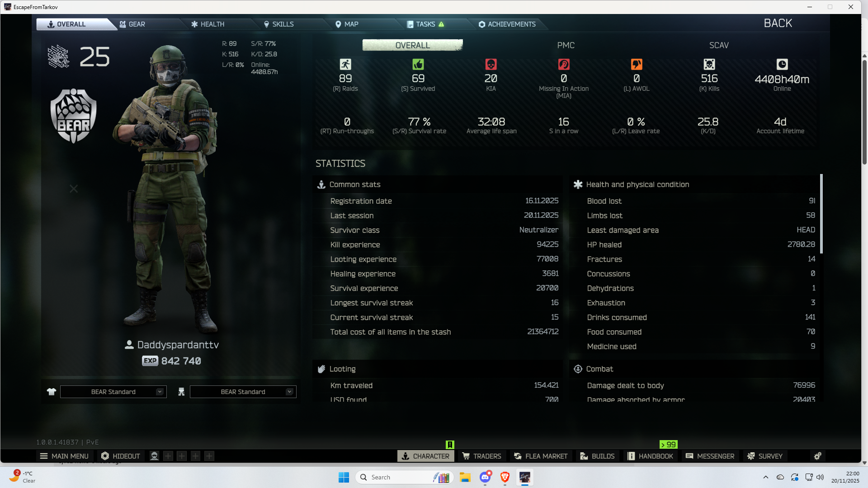The image size is (868, 488).
Task: Select the SCAV stats filter
Action: click(x=719, y=45)
